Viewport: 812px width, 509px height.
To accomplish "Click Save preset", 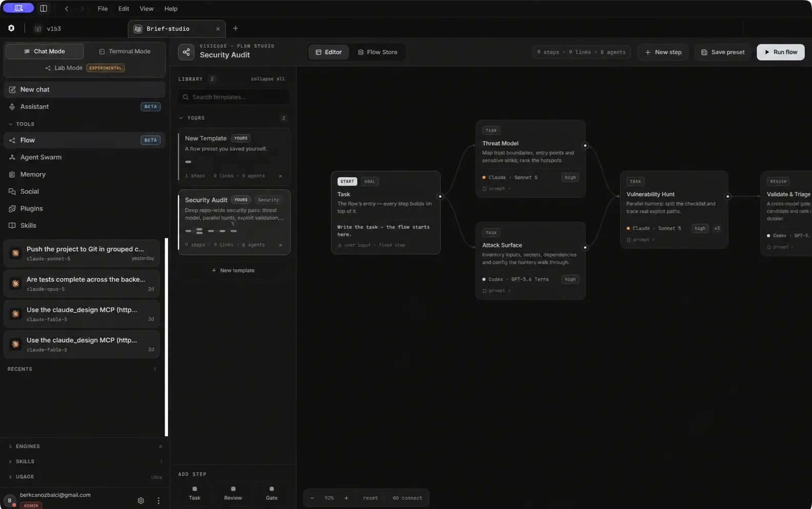I will pyautogui.click(x=723, y=52).
